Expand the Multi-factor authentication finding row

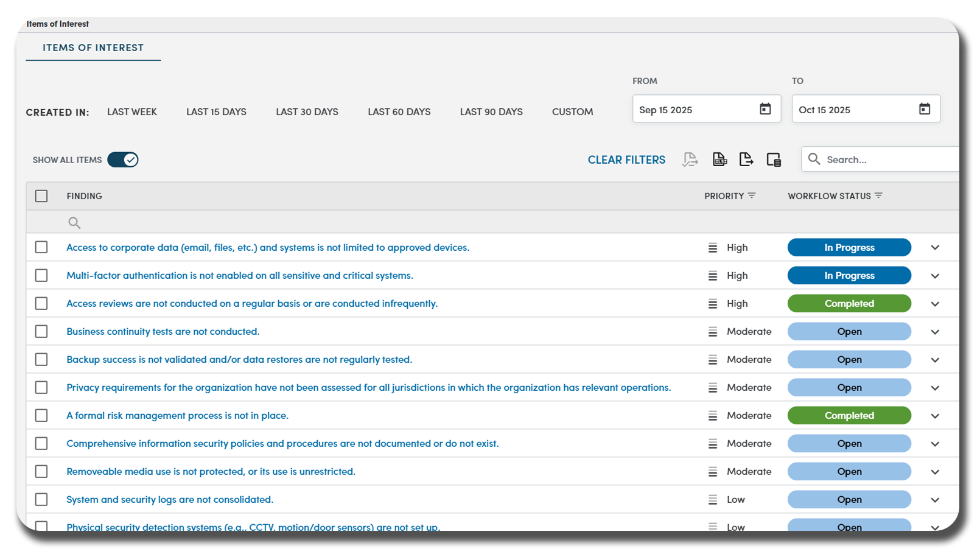[x=935, y=275]
